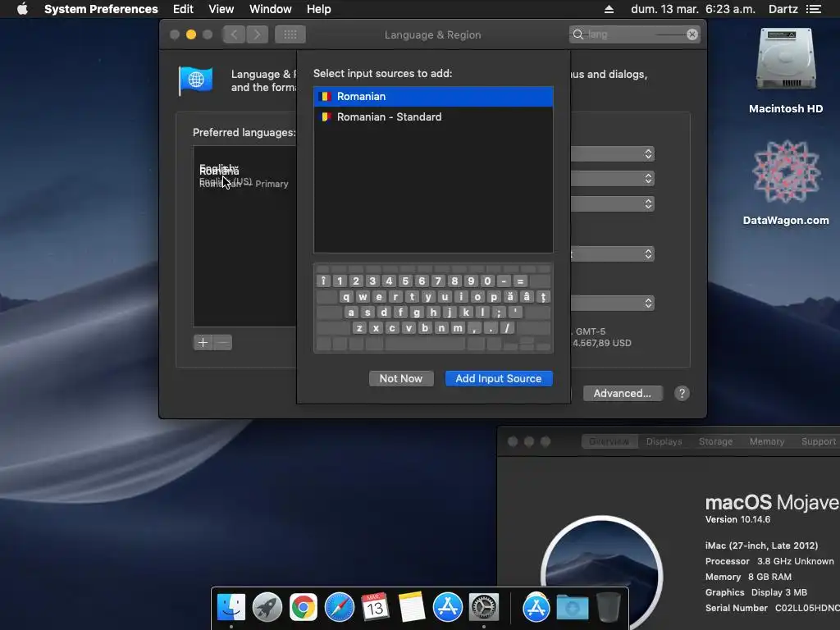Open help with question mark button
Viewport: 840px width, 630px height.
coord(682,394)
